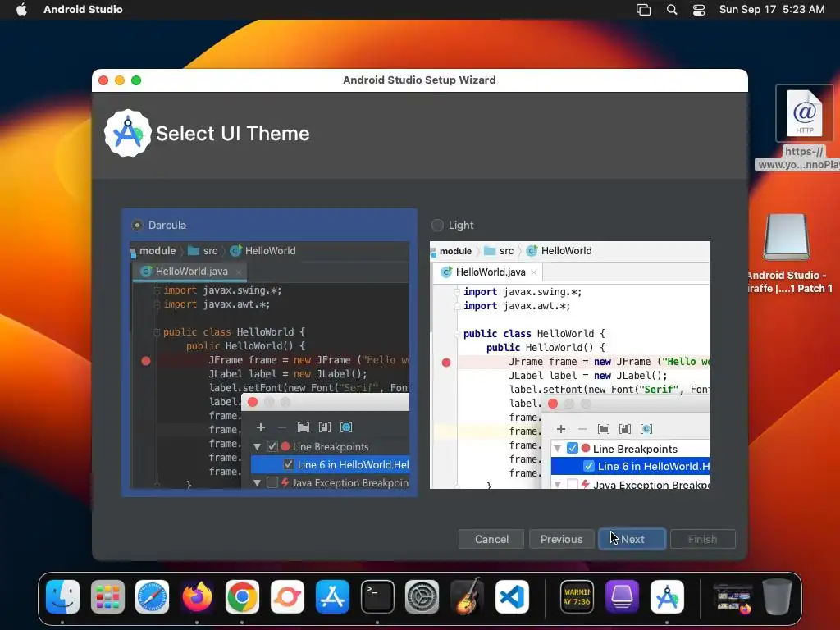Select the Darcula theme radio button

[x=138, y=225]
